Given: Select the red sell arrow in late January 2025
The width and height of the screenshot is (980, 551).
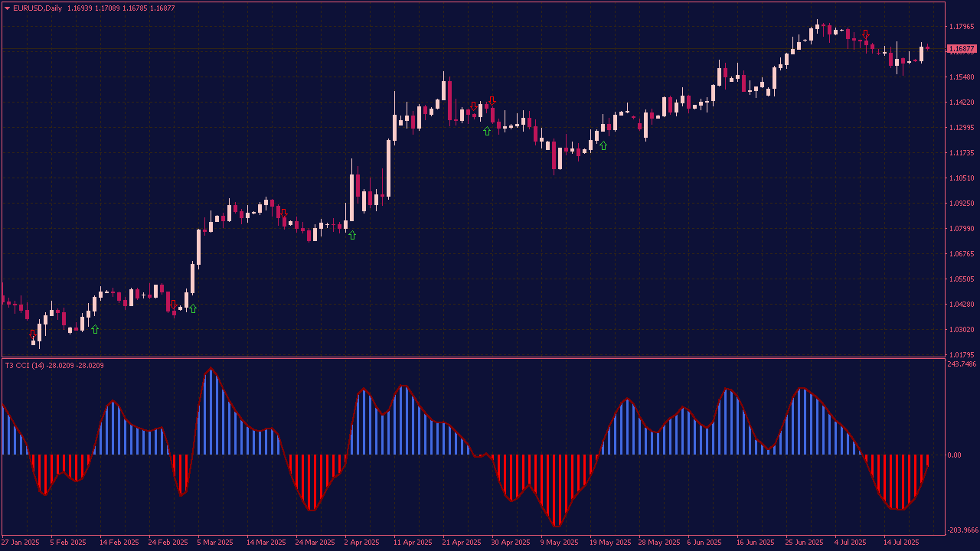Looking at the screenshot, I should (x=33, y=334).
